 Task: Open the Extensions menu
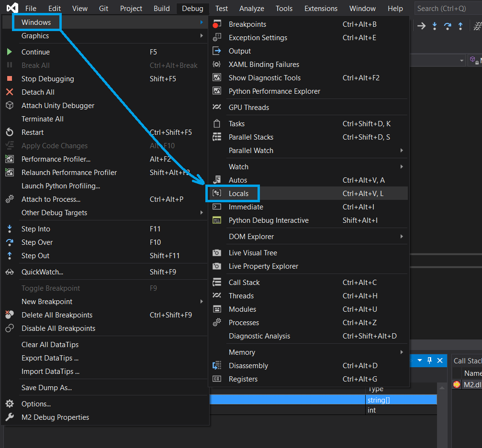[x=321, y=8]
